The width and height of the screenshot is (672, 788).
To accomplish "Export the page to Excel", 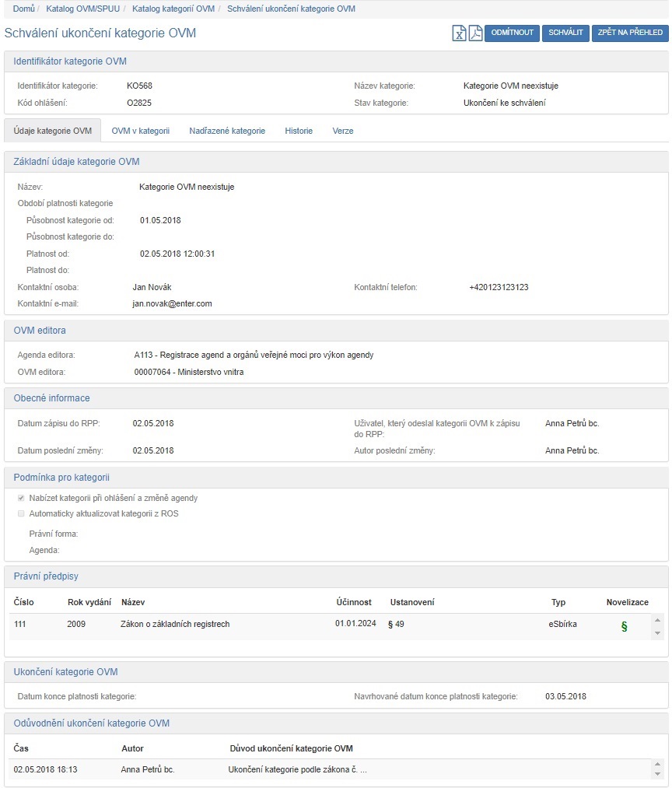I will coord(460,33).
